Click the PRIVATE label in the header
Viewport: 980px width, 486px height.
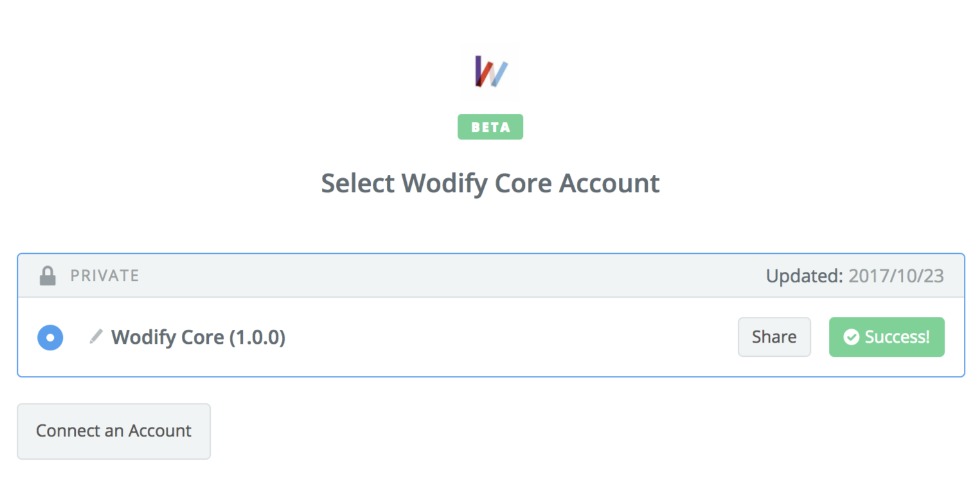point(105,275)
